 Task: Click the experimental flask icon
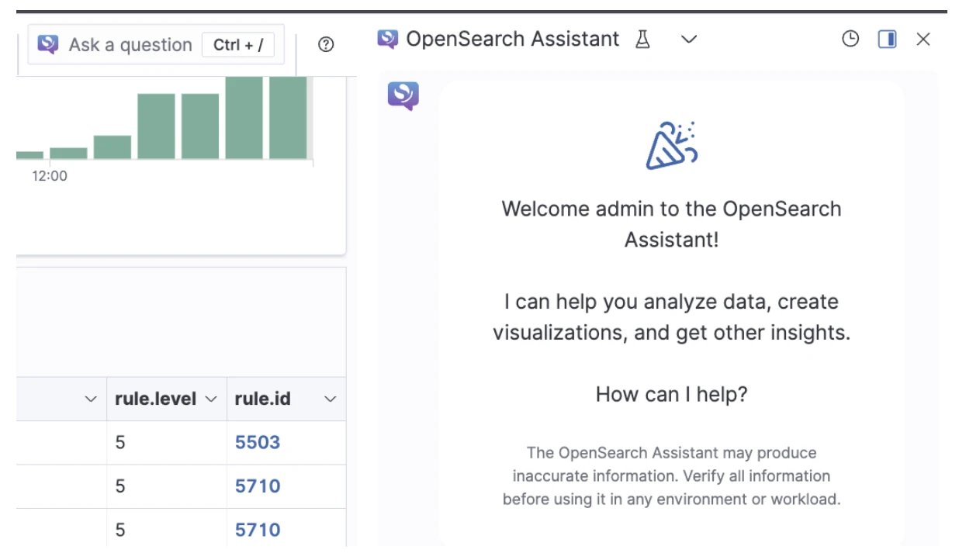click(x=642, y=39)
